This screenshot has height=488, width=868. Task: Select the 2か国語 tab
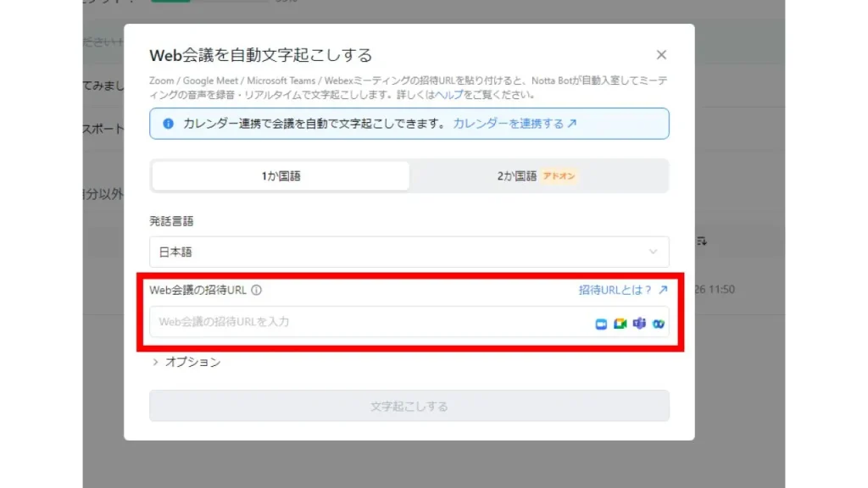pos(537,176)
